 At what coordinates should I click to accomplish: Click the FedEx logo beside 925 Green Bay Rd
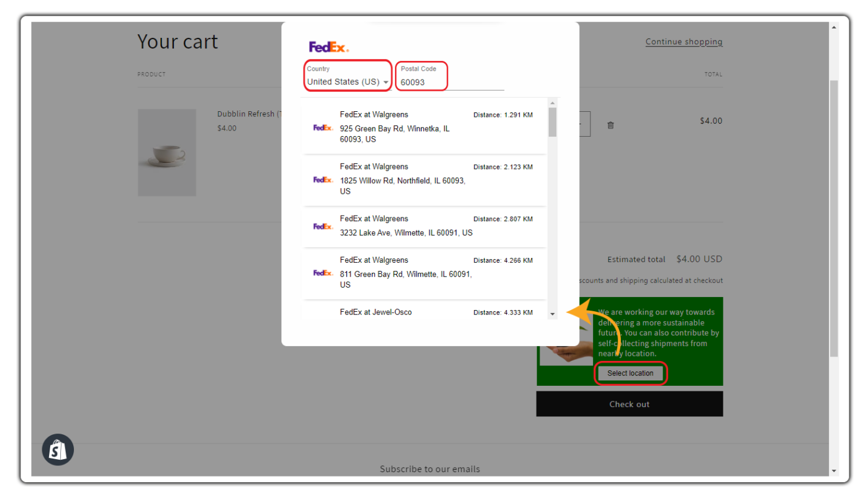(323, 128)
